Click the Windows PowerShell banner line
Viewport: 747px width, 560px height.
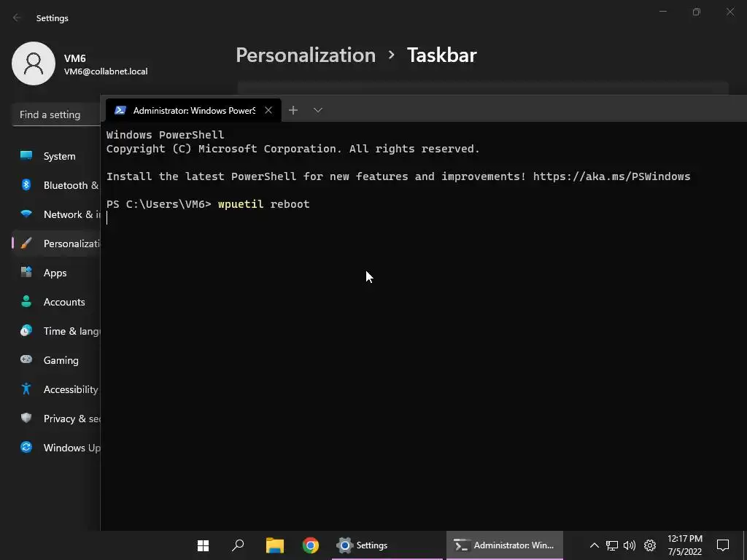(x=166, y=135)
